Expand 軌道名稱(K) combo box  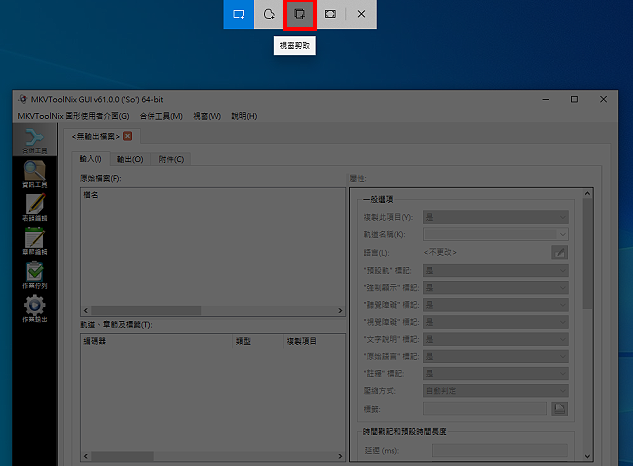click(496, 234)
